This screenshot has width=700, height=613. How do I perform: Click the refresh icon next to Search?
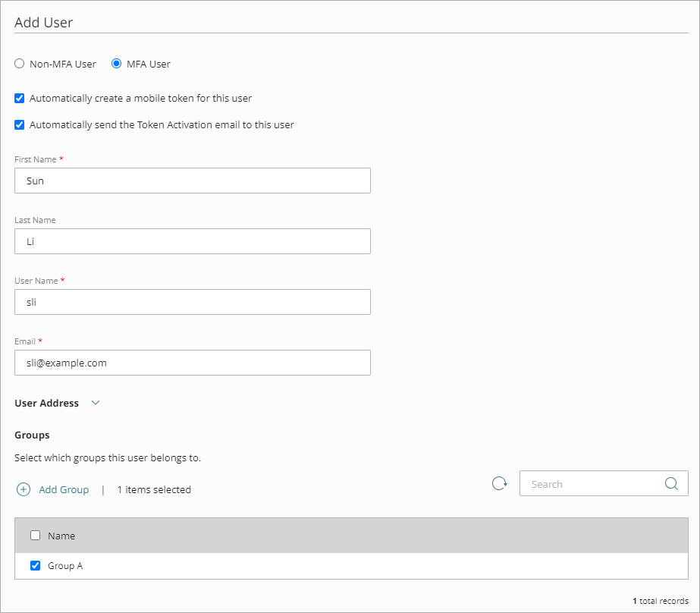[x=499, y=484]
